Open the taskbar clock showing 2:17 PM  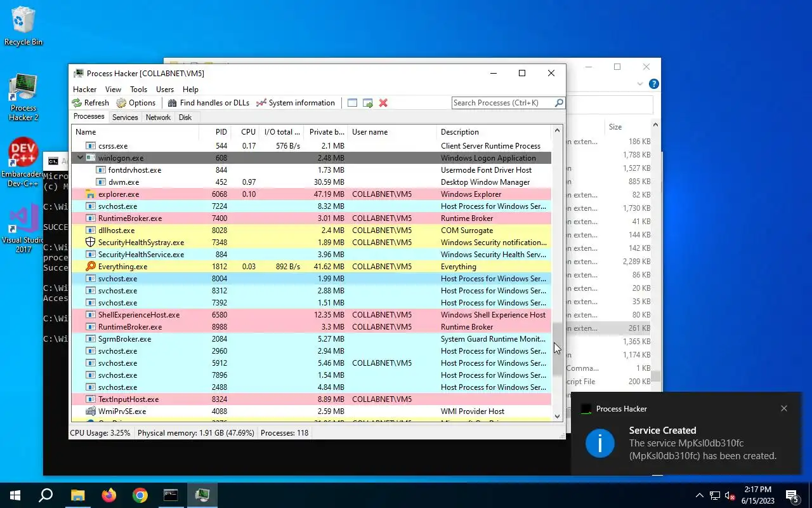757,495
